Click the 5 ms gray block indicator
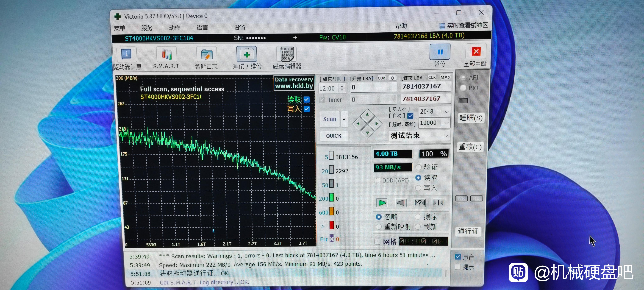The image size is (644, 290). [x=331, y=155]
